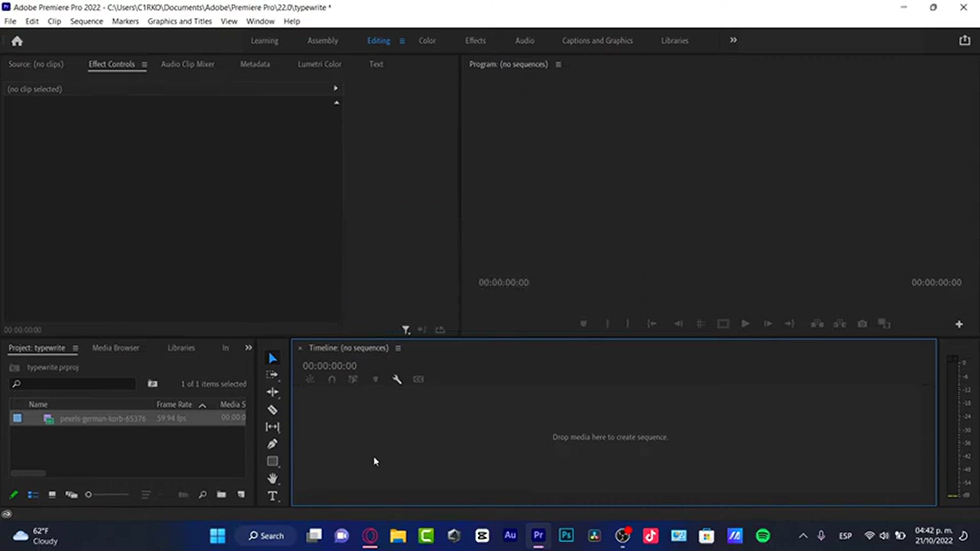Export frame camera icon
The width and height of the screenshot is (980, 551).
coord(862,323)
